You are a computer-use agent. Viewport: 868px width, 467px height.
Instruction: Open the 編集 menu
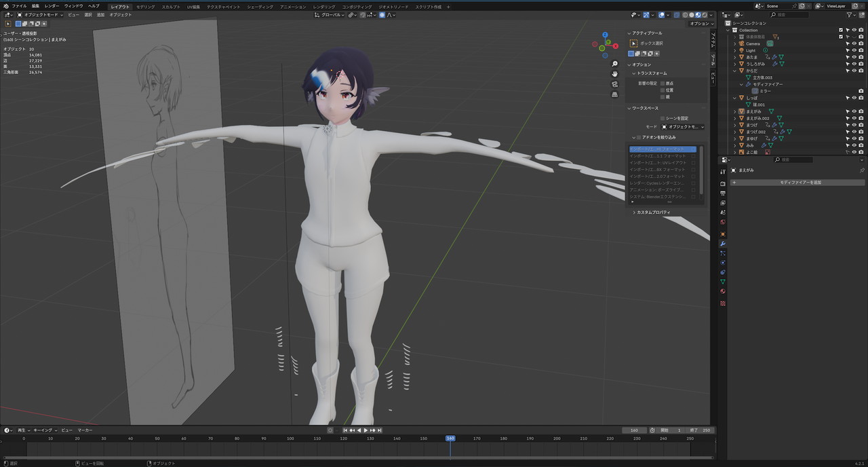tap(35, 6)
